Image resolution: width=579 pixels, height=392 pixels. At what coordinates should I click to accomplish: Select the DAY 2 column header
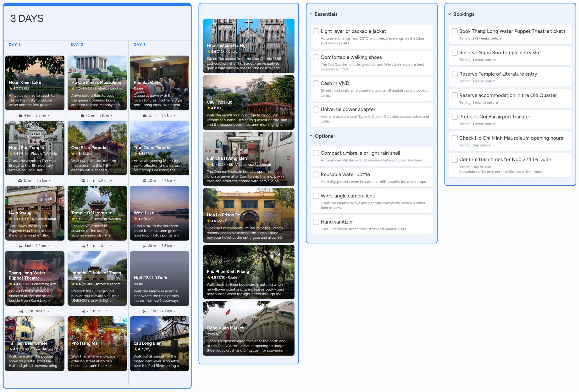[77, 45]
